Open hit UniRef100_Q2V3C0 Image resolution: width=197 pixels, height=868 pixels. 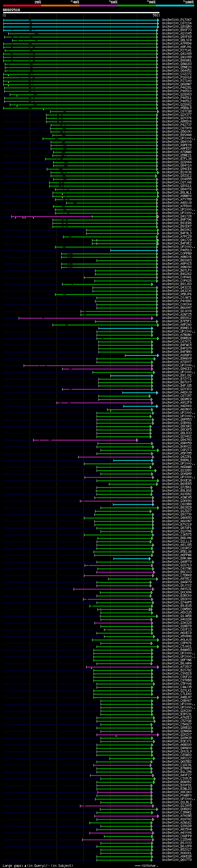click(176, 389)
